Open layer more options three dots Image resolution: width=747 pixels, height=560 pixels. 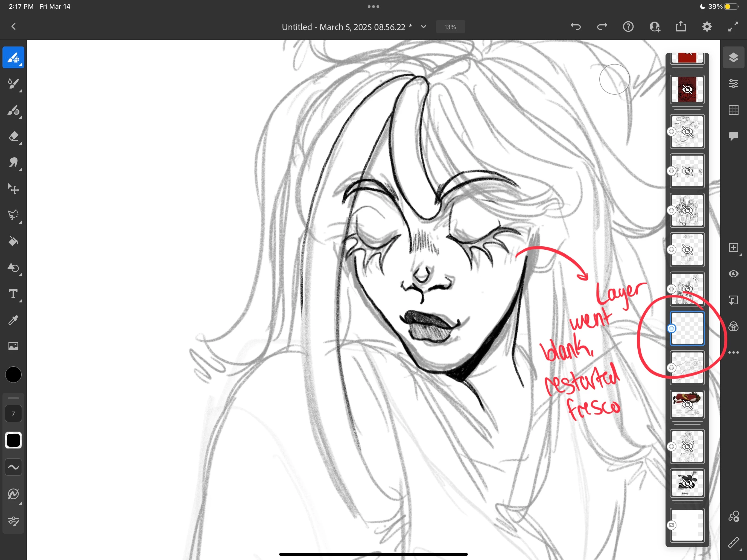pos(733,353)
